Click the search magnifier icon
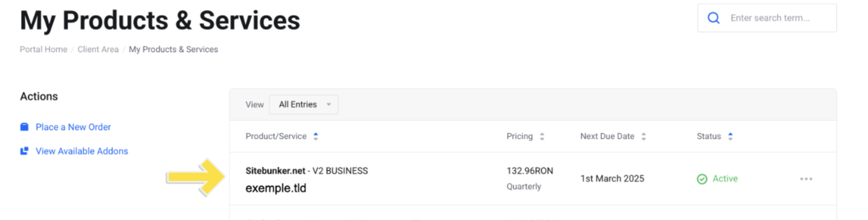 [713, 18]
